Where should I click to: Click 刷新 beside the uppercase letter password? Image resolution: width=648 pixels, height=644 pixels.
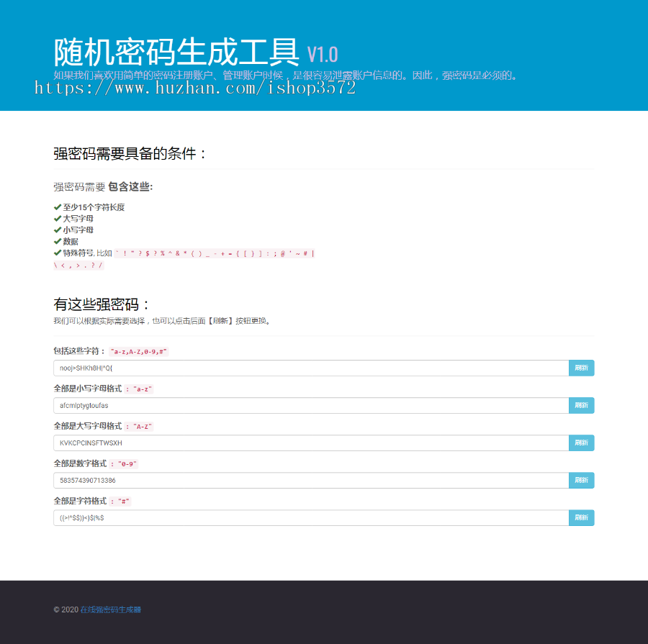(x=581, y=443)
